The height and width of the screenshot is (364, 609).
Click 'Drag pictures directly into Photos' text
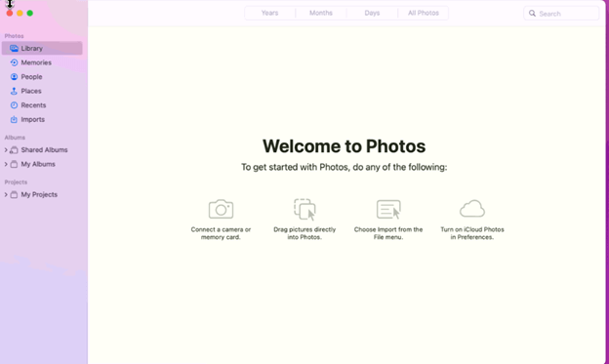[x=304, y=233]
